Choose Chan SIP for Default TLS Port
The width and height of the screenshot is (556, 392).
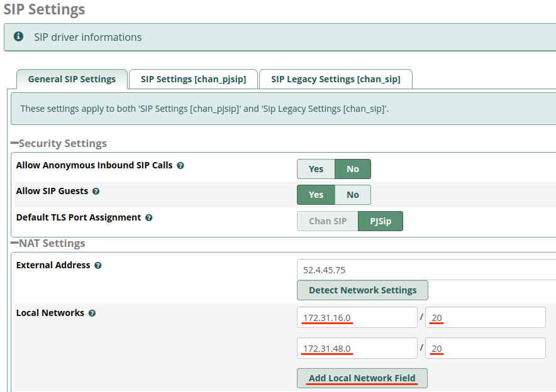pyautogui.click(x=328, y=221)
